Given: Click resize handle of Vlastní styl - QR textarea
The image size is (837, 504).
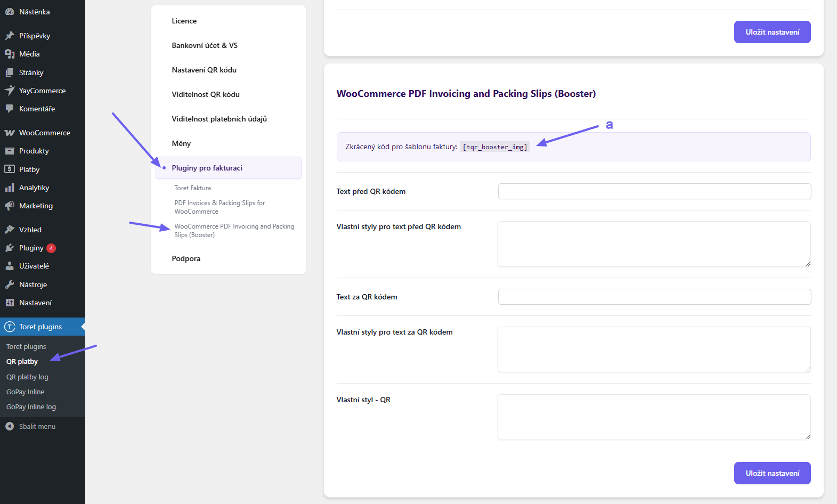Looking at the screenshot, I should click(x=808, y=437).
